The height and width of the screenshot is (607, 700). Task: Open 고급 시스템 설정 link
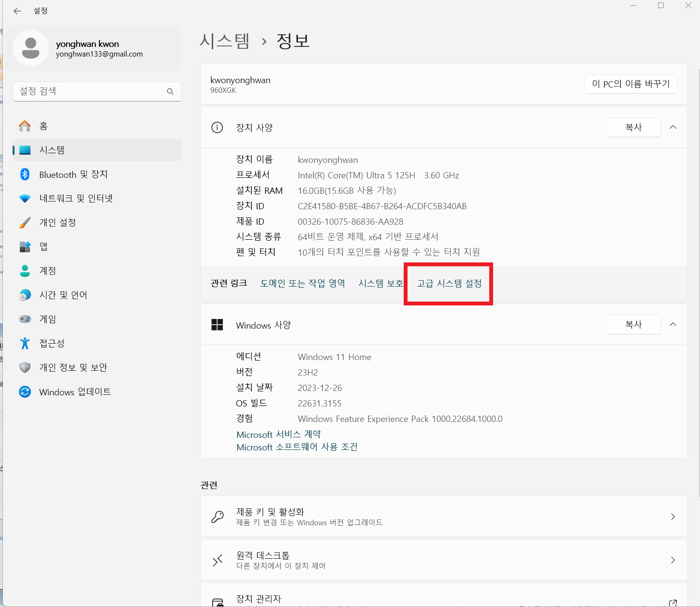tap(450, 283)
